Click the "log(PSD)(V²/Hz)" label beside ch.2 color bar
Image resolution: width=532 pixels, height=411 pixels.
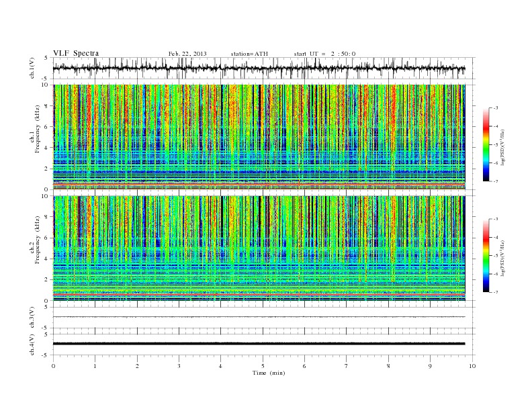tap(503, 258)
